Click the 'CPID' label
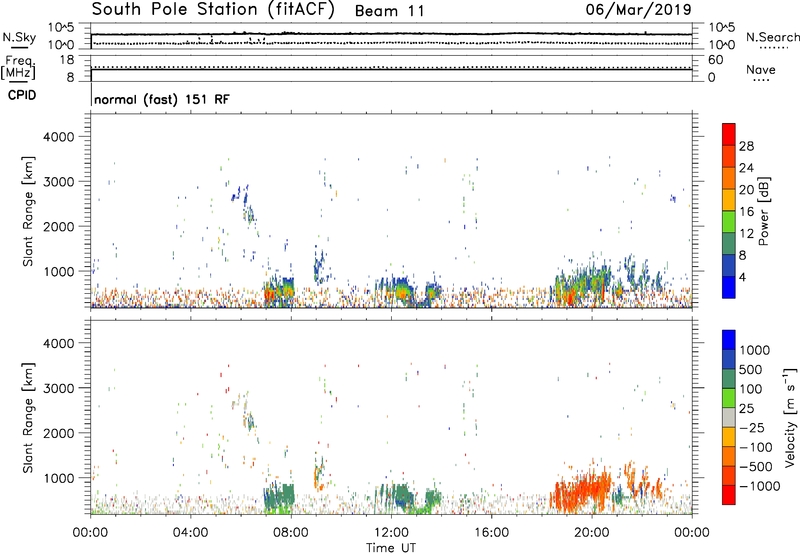 point(22,95)
